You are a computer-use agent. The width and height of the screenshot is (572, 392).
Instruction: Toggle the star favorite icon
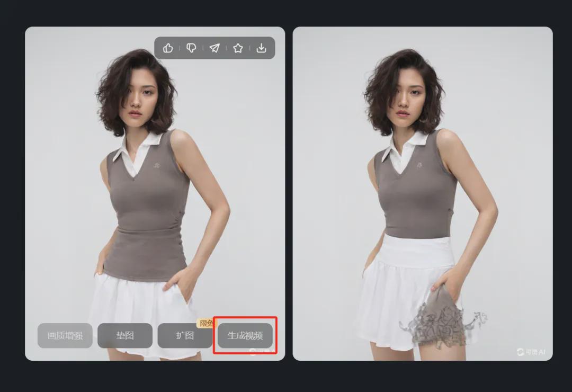coord(238,48)
